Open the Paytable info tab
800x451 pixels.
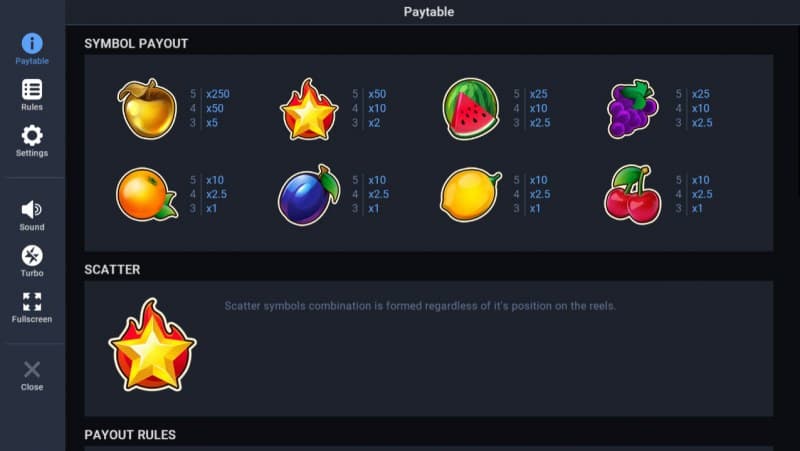(32, 48)
